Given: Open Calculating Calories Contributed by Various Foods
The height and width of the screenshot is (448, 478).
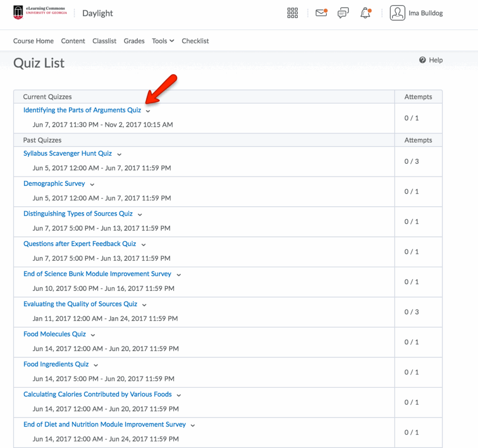Looking at the screenshot, I should point(98,394).
